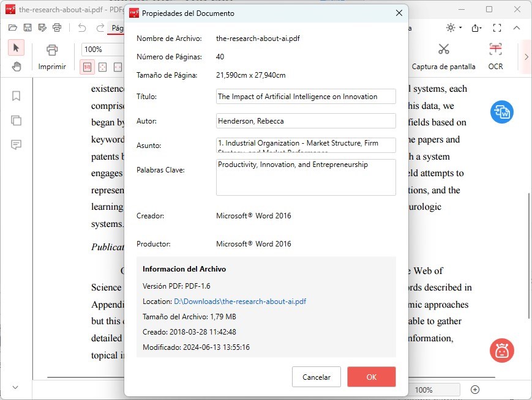
Task: Click OK in the properties dialog
Action: tap(371, 377)
